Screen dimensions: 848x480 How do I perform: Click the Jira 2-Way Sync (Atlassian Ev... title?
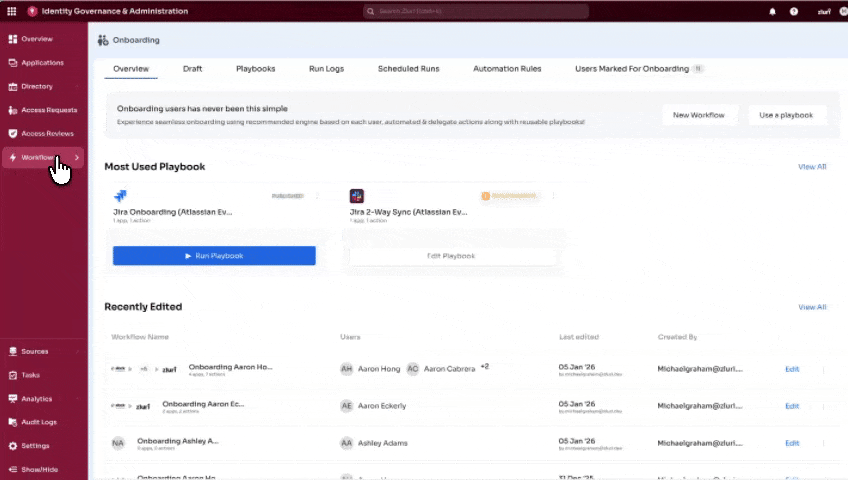point(408,212)
